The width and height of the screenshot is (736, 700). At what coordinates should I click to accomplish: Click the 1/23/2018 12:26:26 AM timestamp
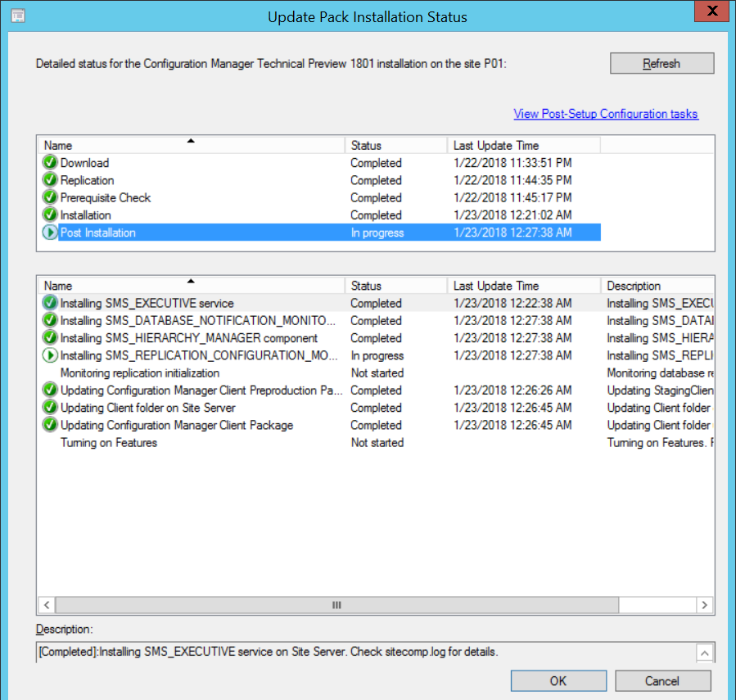[x=512, y=390]
